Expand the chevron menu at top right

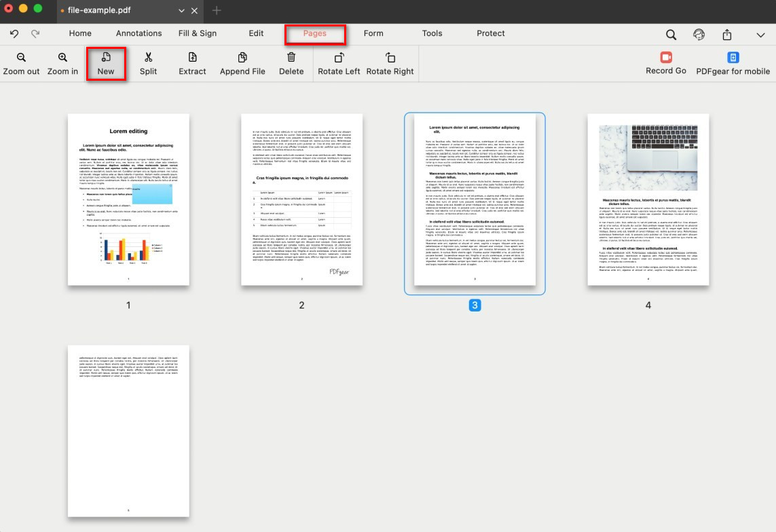pyautogui.click(x=760, y=35)
